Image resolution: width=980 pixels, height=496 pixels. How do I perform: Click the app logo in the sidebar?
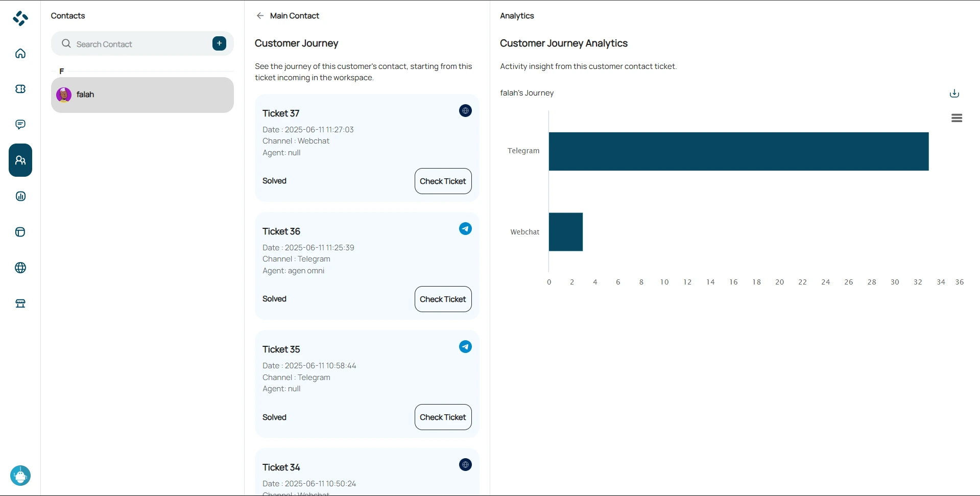[x=20, y=18]
